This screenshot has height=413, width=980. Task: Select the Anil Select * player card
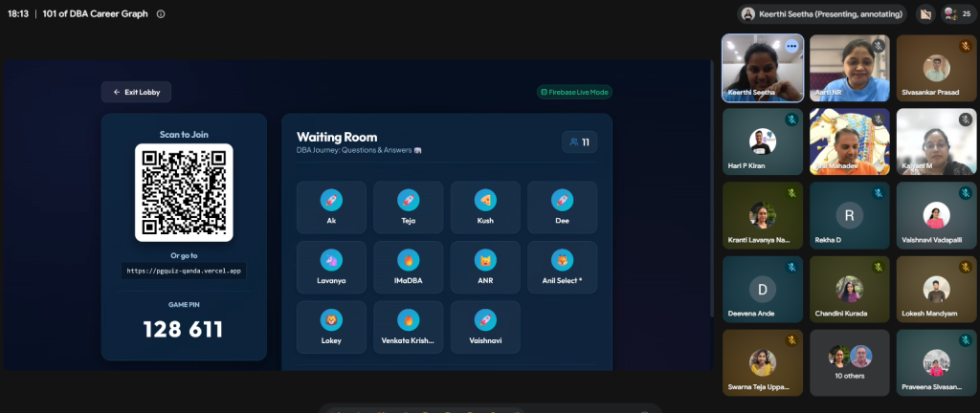point(562,267)
